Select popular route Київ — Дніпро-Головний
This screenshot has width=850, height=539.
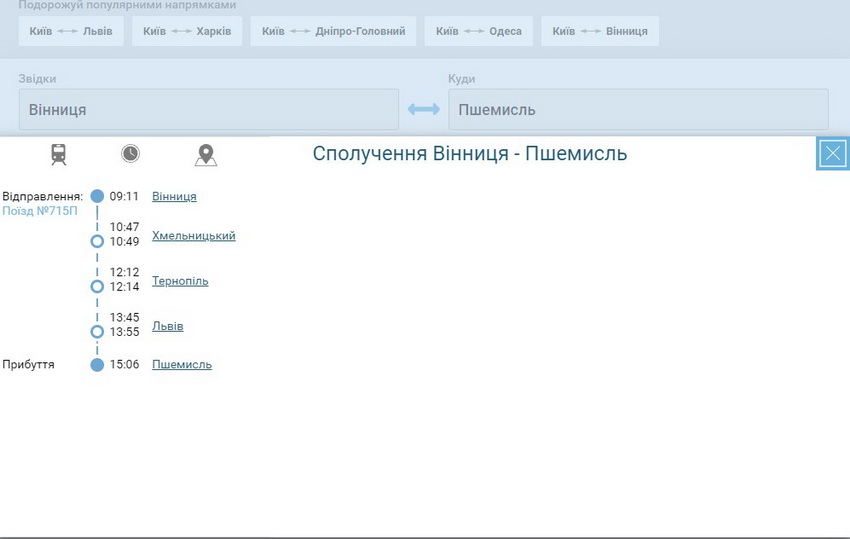click(333, 31)
